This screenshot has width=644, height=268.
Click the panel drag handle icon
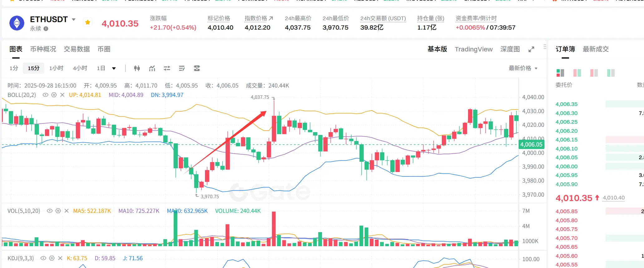pos(545,46)
